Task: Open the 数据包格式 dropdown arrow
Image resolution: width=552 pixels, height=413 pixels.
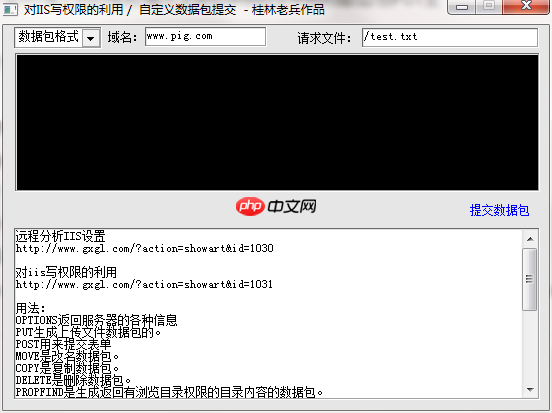Action: [91, 38]
